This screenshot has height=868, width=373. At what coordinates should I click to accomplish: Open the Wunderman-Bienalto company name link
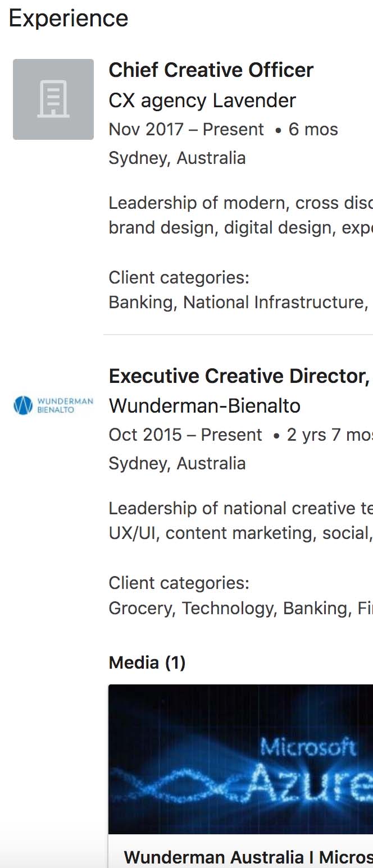pyautogui.click(x=204, y=405)
